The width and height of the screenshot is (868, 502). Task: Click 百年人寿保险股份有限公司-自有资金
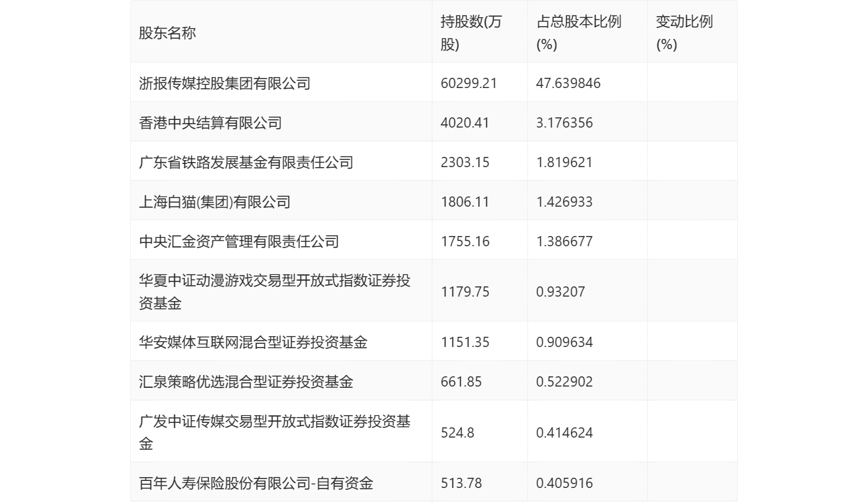256,483
